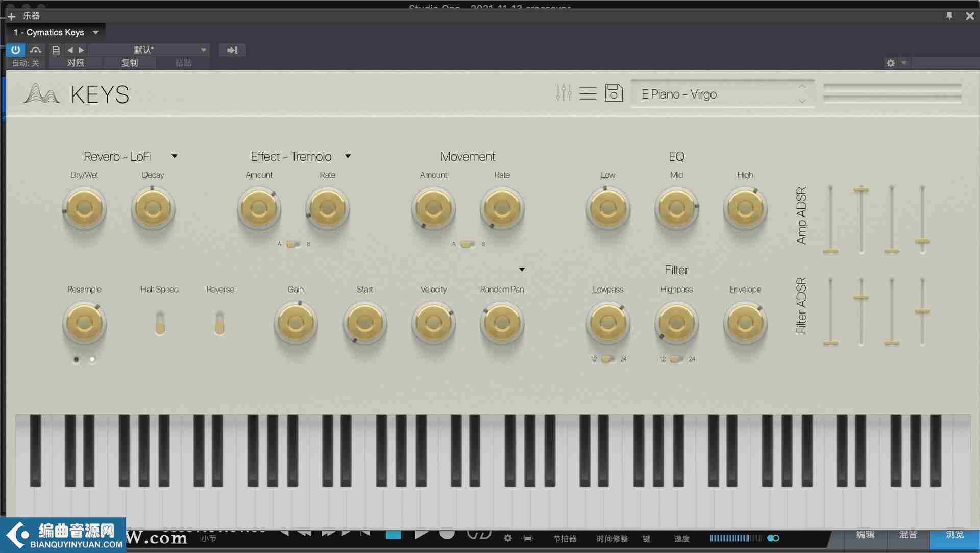Save preset using the floppy disk icon
The height and width of the screenshot is (553, 980).
[x=614, y=93]
